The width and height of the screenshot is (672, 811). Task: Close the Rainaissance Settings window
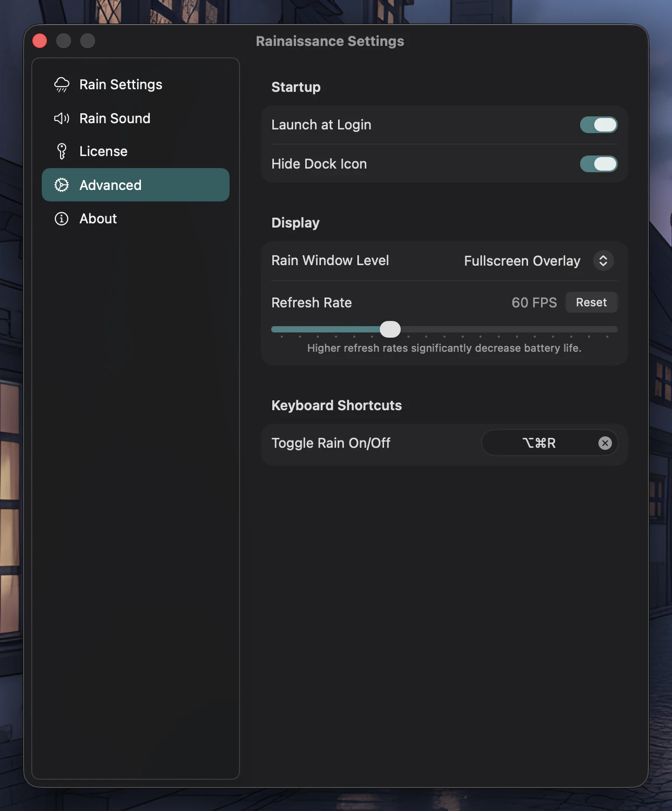pyautogui.click(x=39, y=40)
